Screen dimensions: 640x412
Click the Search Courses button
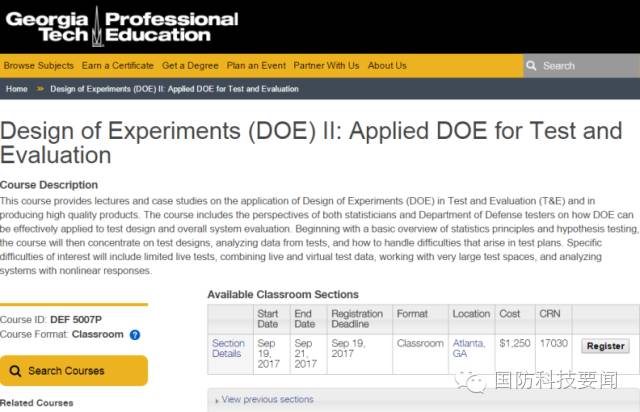(x=74, y=371)
